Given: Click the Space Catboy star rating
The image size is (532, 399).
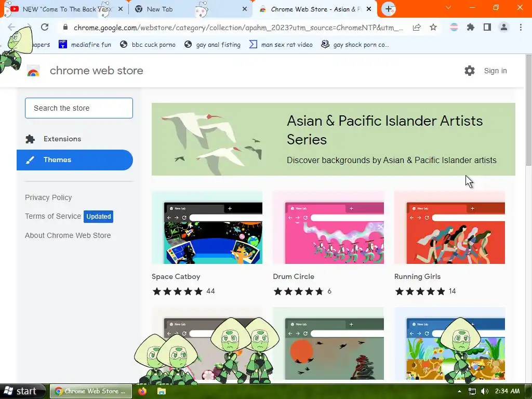Looking at the screenshot, I should point(178,291).
